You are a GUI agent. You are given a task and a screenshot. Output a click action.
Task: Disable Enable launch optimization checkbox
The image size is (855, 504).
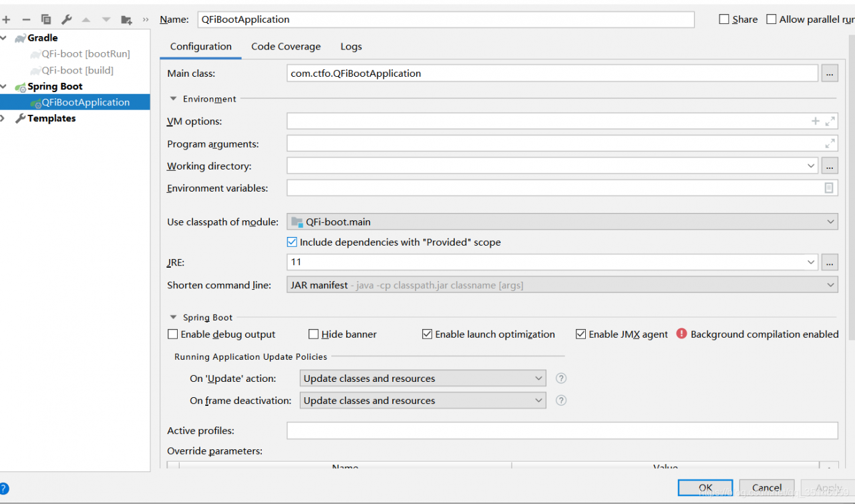pyautogui.click(x=427, y=334)
